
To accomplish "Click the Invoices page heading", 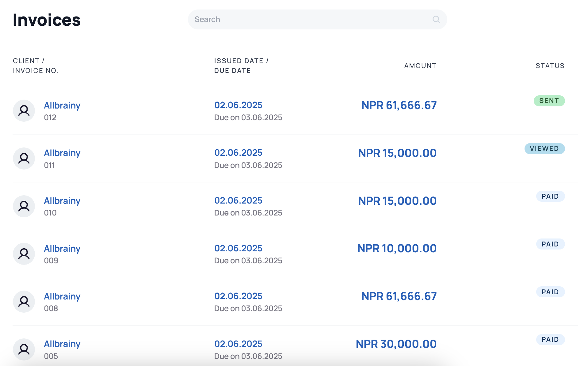I will 47,20.
